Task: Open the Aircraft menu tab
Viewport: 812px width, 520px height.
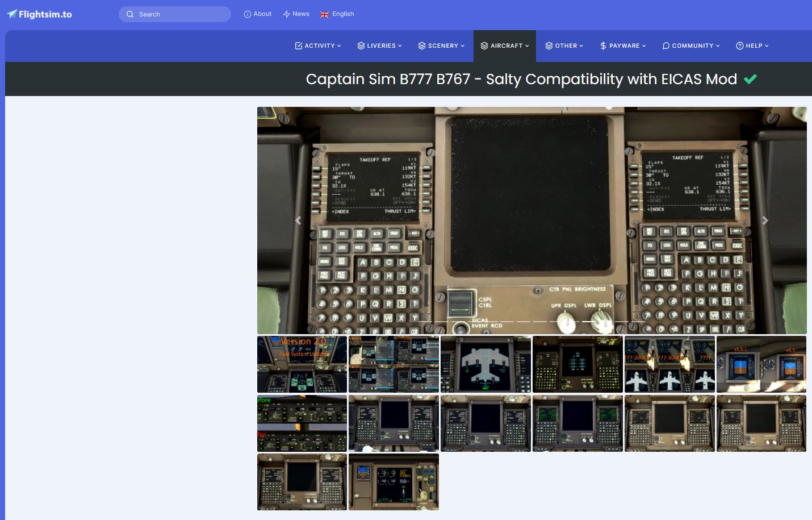Action: coord(505,46)
